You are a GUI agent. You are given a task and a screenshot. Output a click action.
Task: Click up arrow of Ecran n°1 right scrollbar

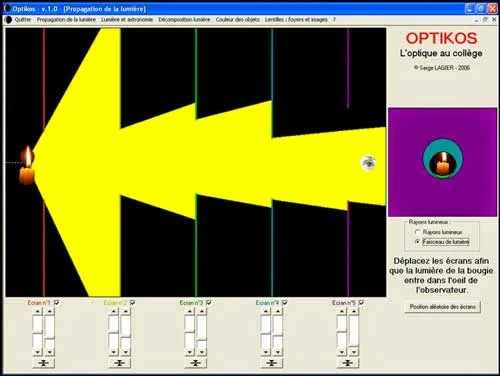pos(50,312)
